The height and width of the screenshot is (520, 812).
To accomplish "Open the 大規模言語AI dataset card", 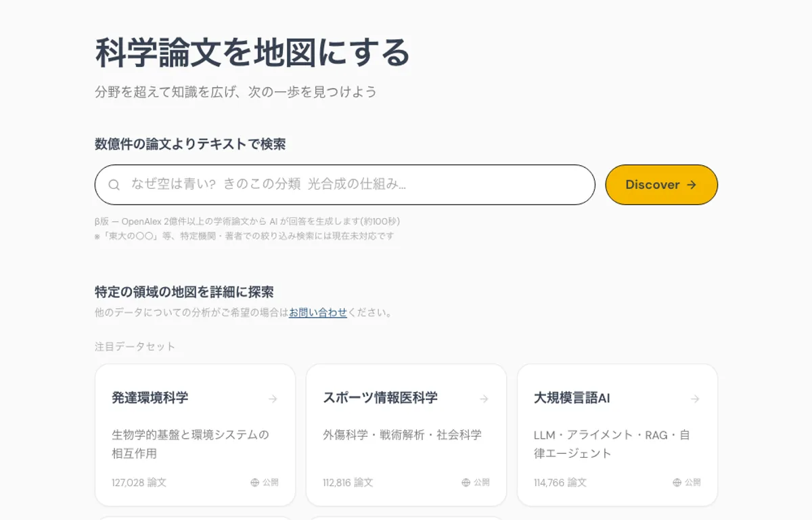I will point(617,435).
